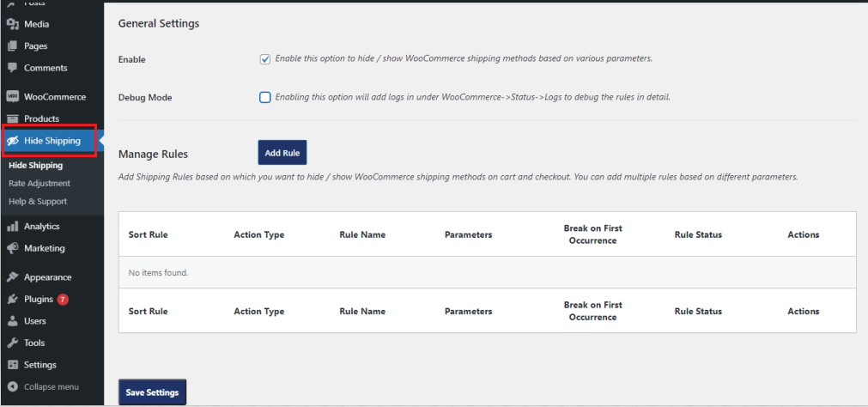The image size is (868, 407).
Task: Click the Users person icon
Action: [x=13, y=321]
